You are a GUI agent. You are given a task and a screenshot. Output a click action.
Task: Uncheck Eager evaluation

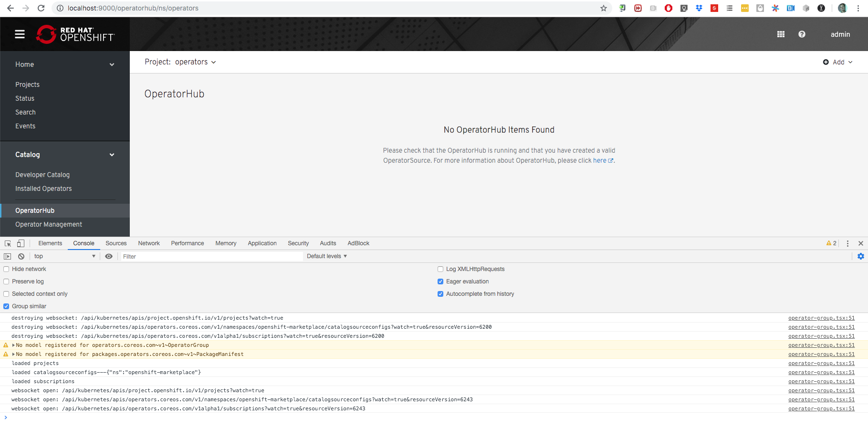point(440,281)
